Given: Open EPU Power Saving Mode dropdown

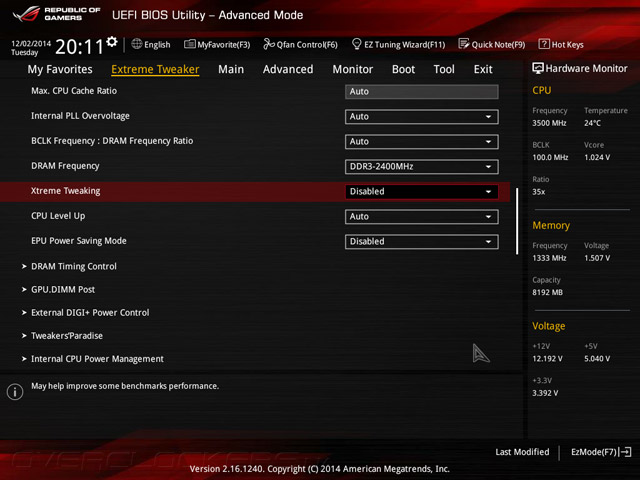Looking at the screenshot, I should click(422, 242).
